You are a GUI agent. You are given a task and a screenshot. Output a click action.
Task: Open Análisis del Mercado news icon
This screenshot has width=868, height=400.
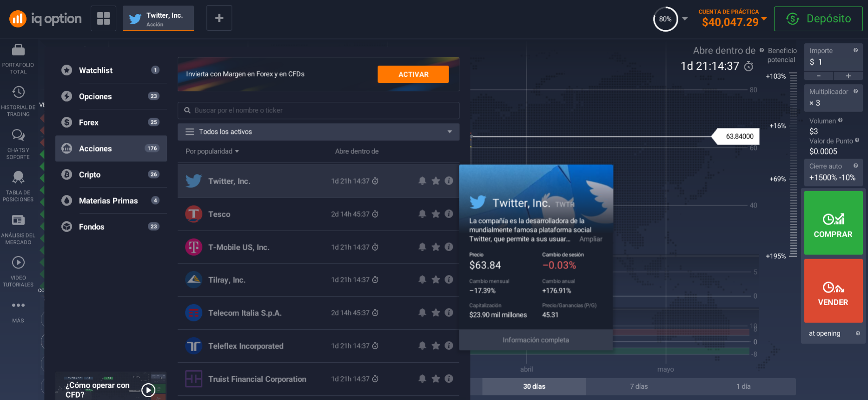[x=18, y=220]
